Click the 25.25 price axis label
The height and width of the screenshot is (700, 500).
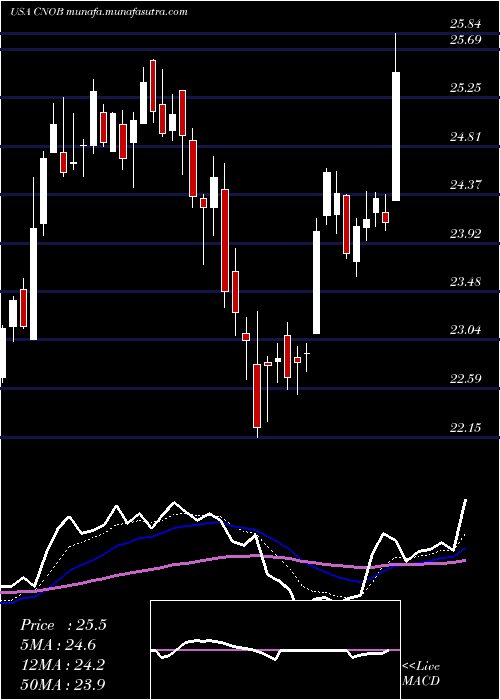(x=465, y=88)
